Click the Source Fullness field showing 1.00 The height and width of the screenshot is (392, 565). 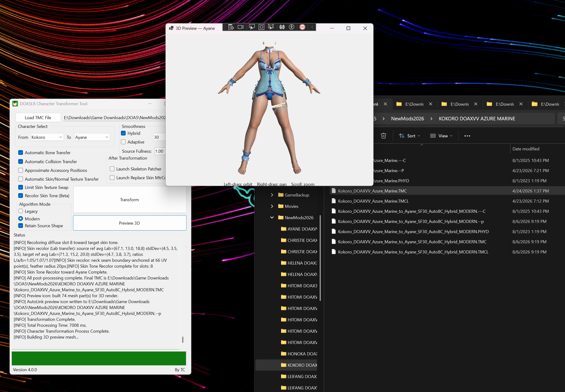point(160,151)
